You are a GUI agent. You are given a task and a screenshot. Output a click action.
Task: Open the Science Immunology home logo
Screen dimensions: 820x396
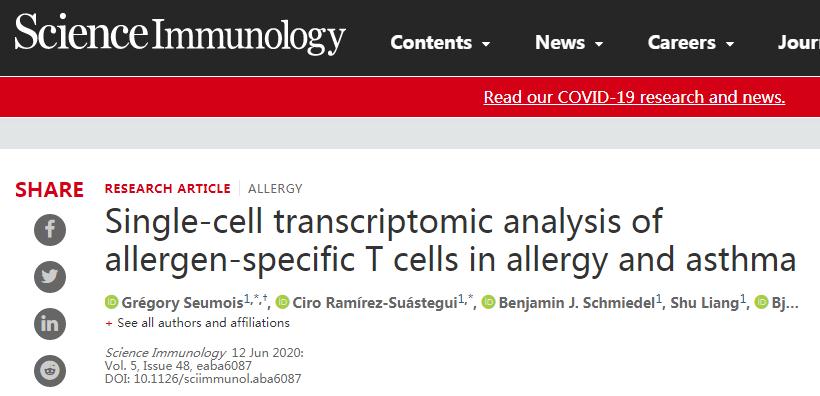tap(180, 33)
